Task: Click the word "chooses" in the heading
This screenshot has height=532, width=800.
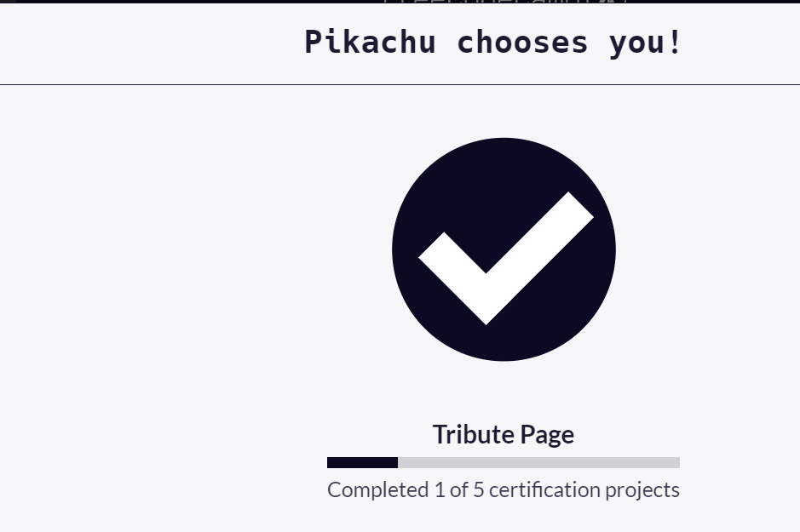Action: coord(522,42)
